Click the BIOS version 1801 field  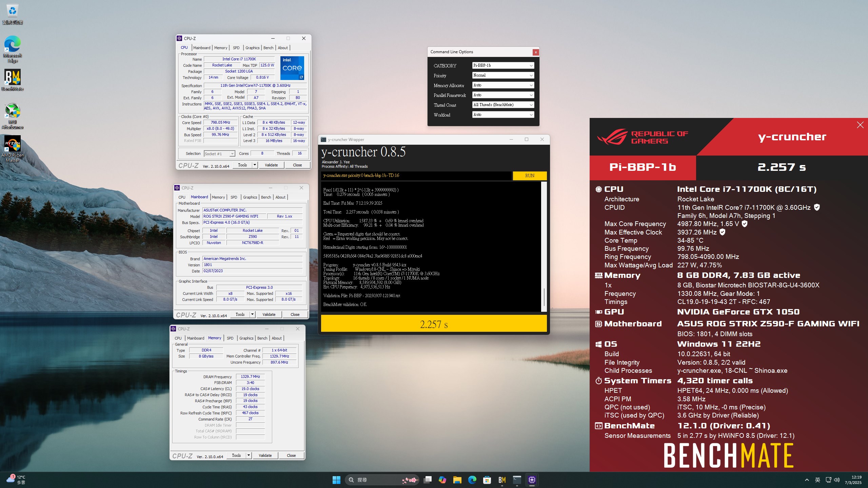pyautogui.click(x=252, y=265)
